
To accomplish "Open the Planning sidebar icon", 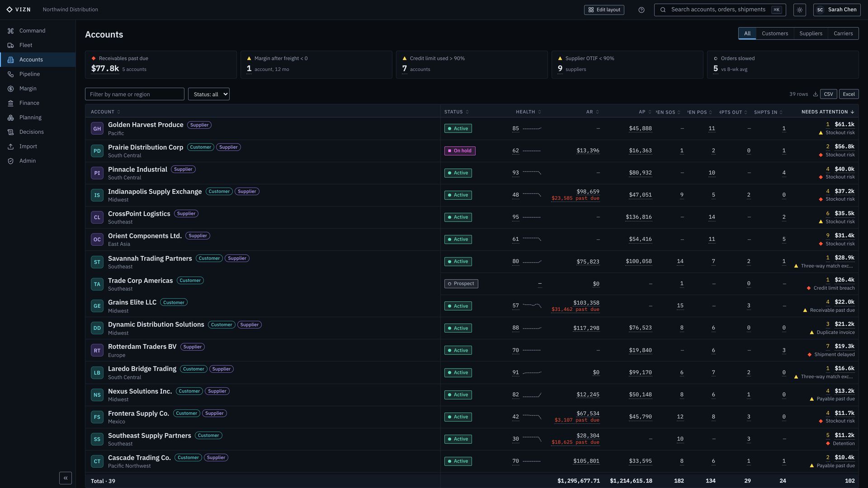I will tap(10, 117).
